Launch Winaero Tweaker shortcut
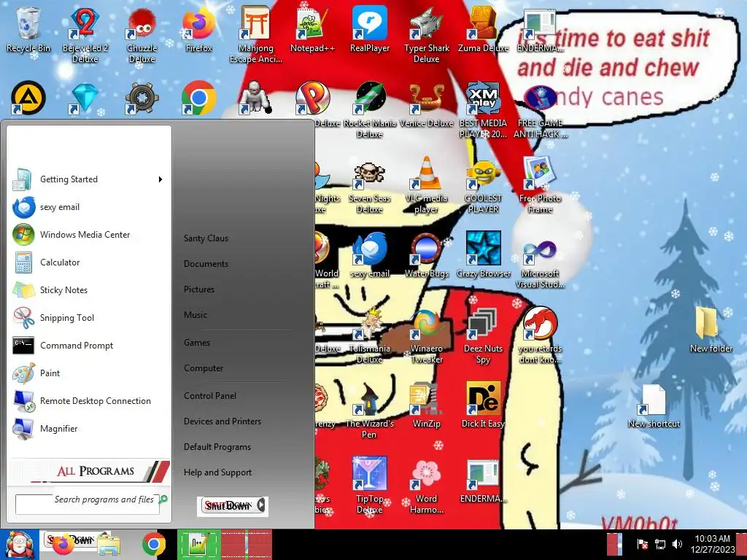Image resolution: width=747 pixels, height=560 pixels. (x=426, y=335)
